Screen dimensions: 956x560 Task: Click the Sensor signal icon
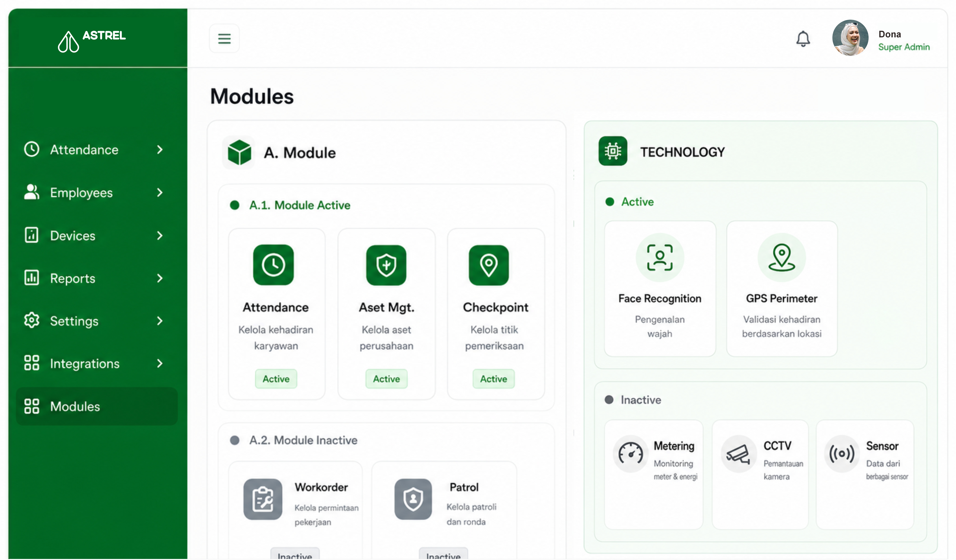click(841, 454)
